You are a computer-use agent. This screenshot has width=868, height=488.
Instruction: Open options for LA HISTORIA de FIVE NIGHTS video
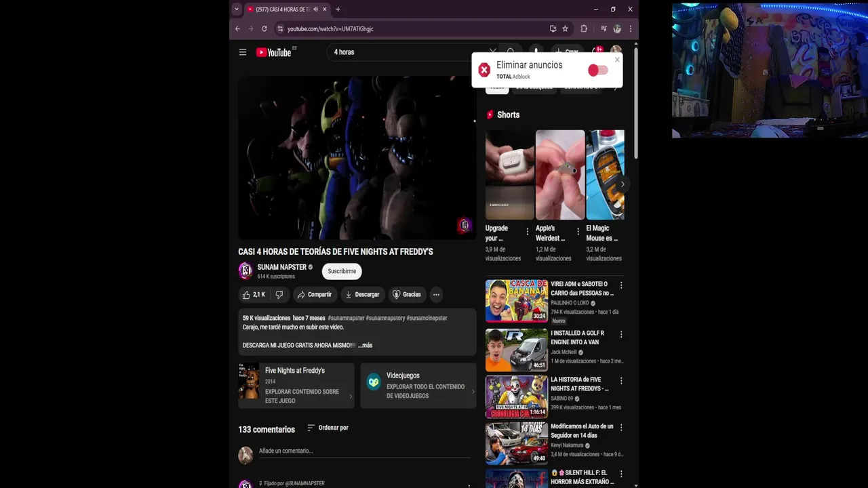[x=621, y=381]
